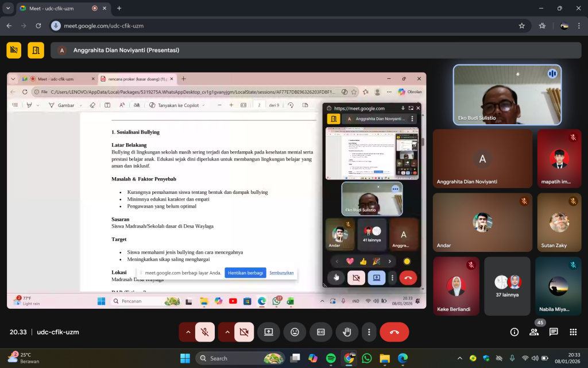588x368 pixels.
Task: Expand video settings arrow beside camera
Action: (226, 332)
